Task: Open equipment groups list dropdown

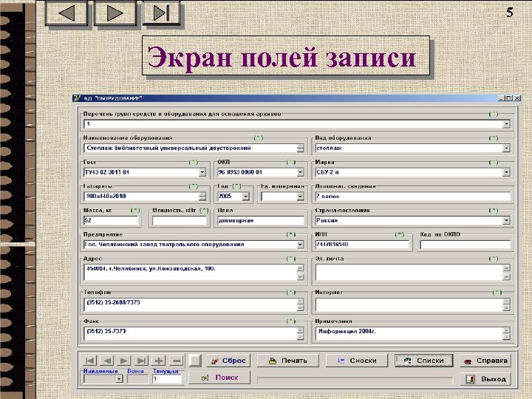Action: click(506, 124)
